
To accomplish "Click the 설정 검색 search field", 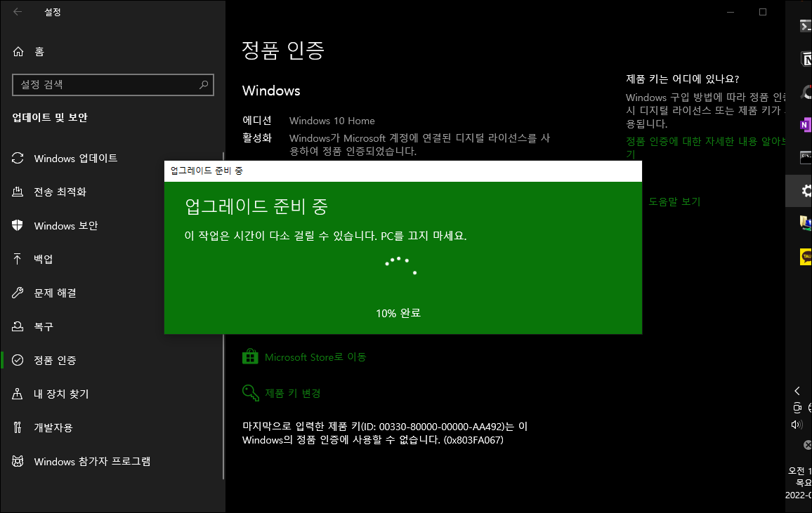I will 112,84.
